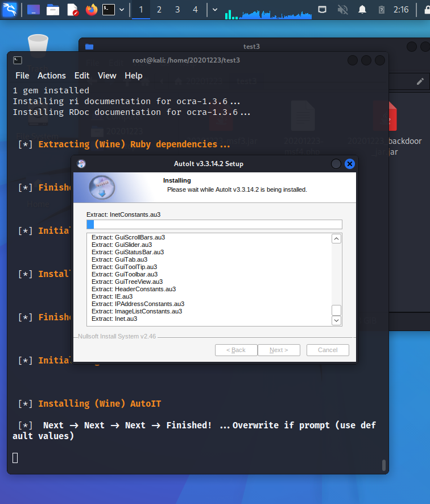Click the Next button in the installer
The height and width of the screenshot is (504, 430).
[279, 350]
